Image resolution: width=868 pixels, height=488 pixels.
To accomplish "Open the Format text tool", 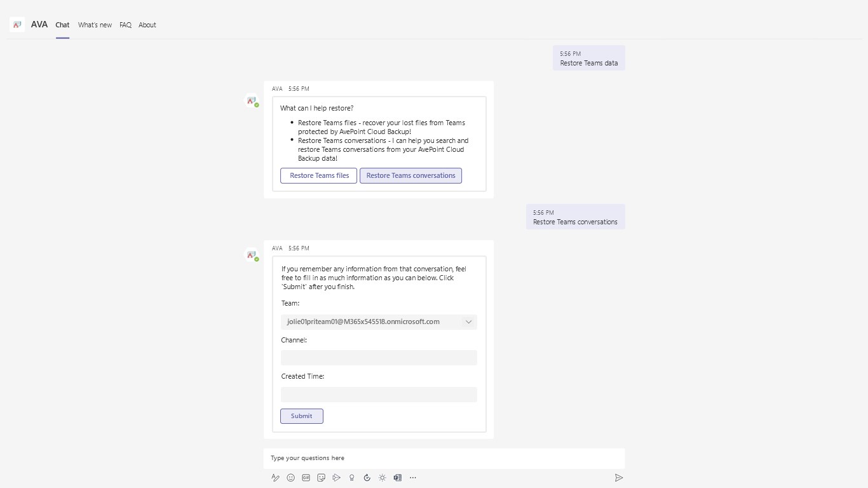I will (x=275, y=478).
